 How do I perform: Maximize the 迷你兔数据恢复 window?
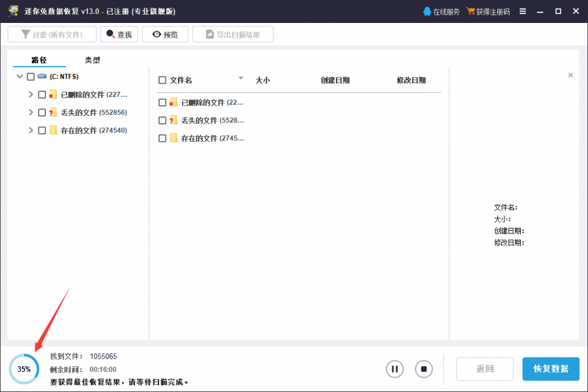[x=558, y=11]
